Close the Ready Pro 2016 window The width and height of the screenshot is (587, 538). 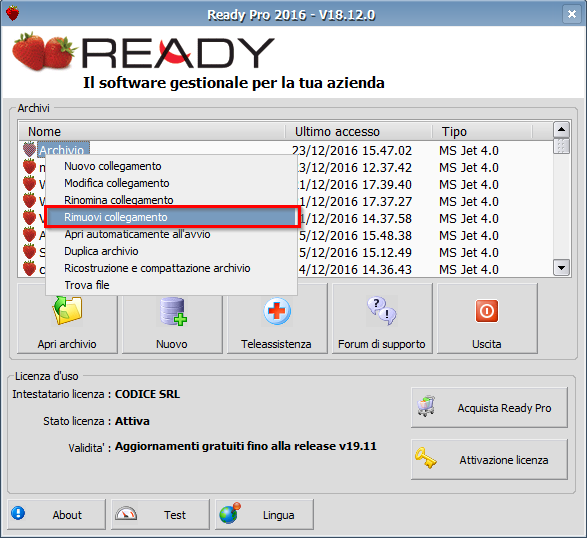click(x=572, y=14)
